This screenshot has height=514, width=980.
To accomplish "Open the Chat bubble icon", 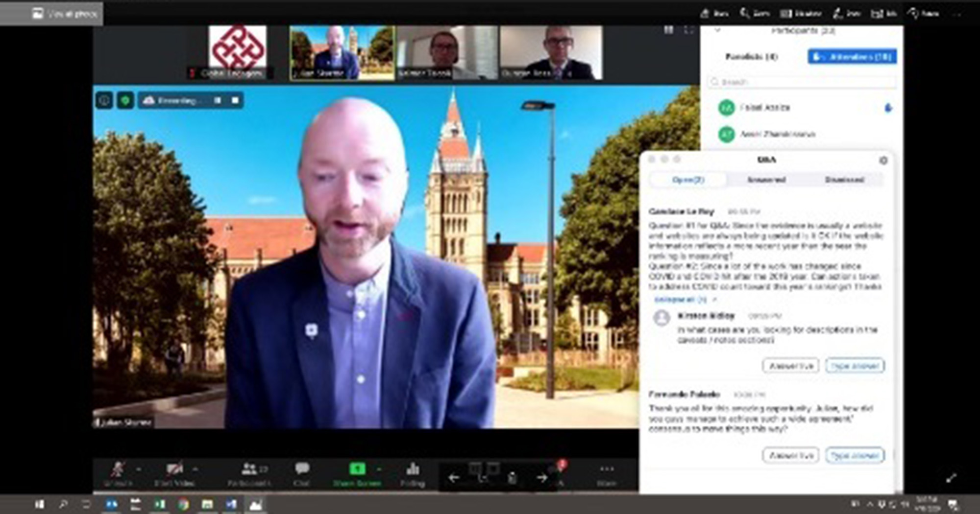I will coord(302,469).
